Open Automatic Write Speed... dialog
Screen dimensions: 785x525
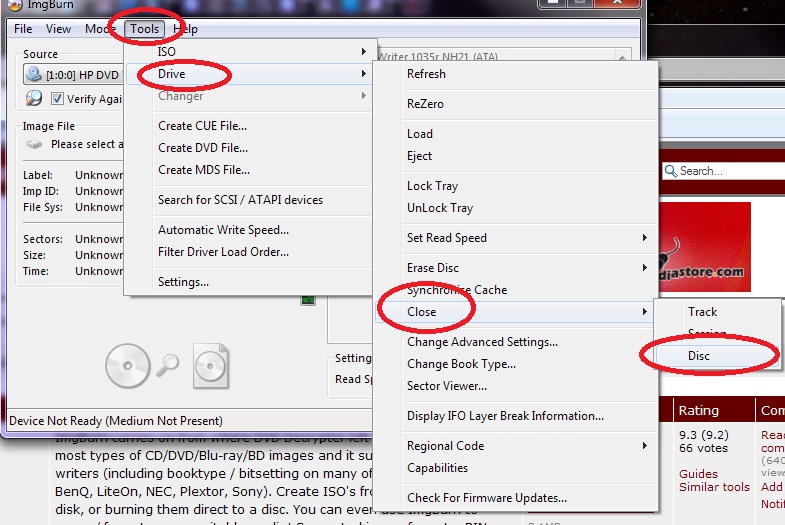(223, 230)
